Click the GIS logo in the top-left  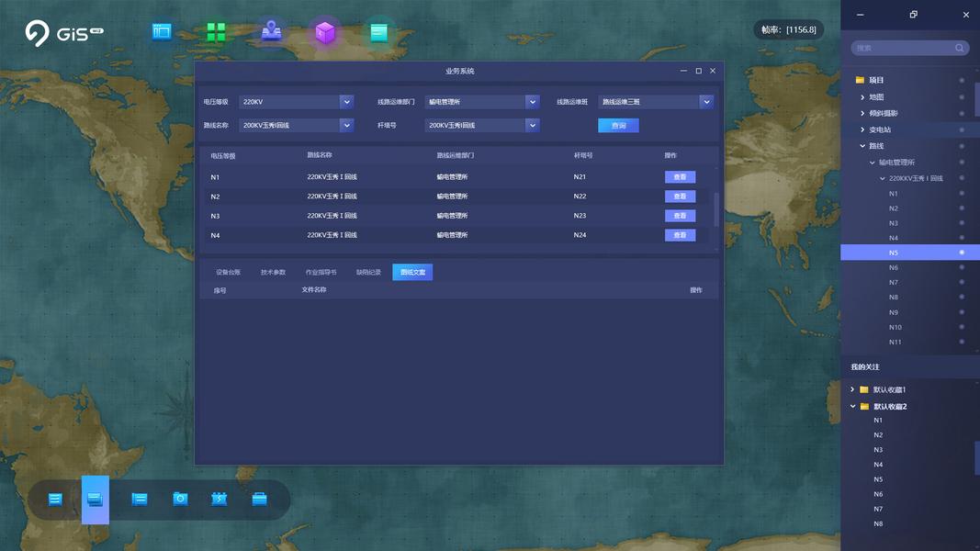point(63,32)
